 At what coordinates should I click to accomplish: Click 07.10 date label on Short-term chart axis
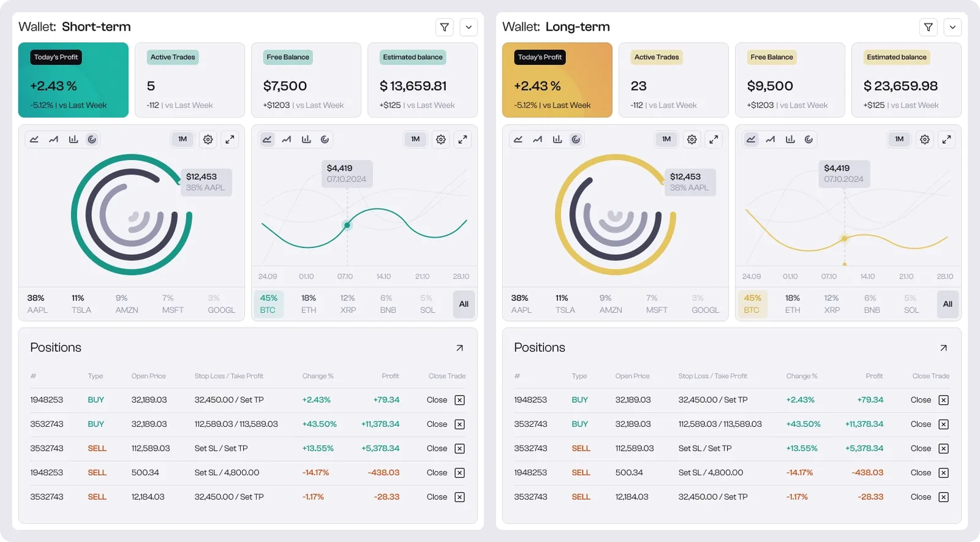tap(345, 277)
